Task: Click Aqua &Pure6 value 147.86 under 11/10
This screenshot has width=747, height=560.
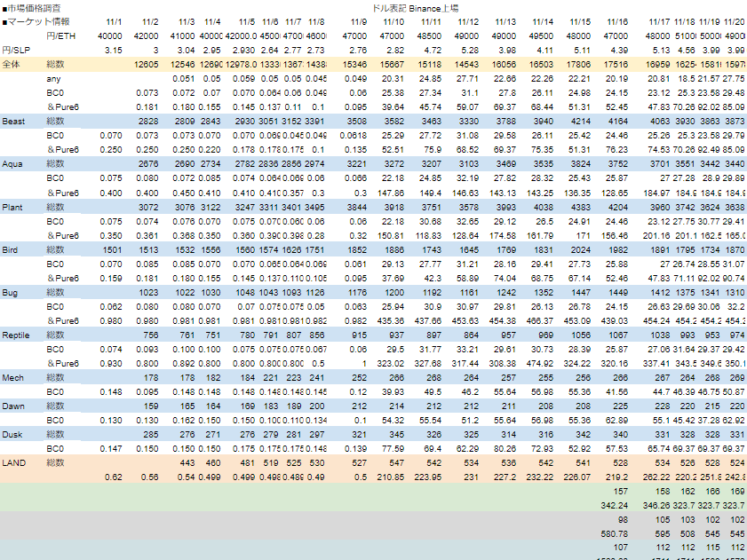Action: (391, 193)
